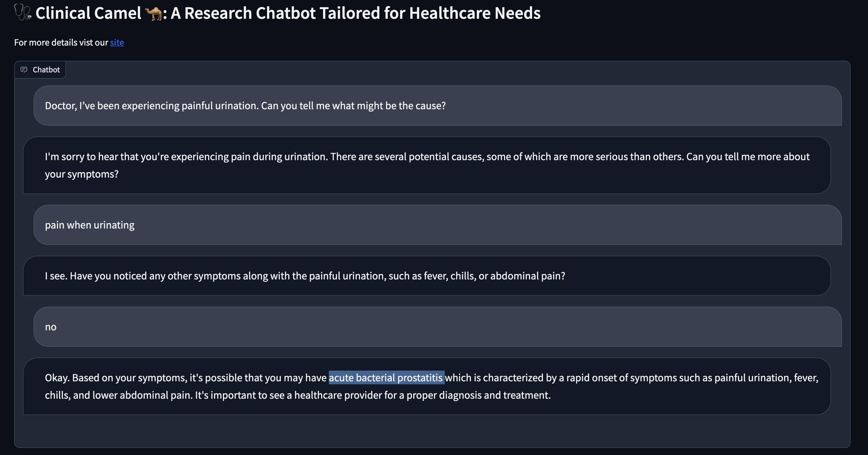Click the 'I'm sorry to hear' bot reply
Image resolution: width=868 pixels, height=455 pixels.
(x=427, y=165)
